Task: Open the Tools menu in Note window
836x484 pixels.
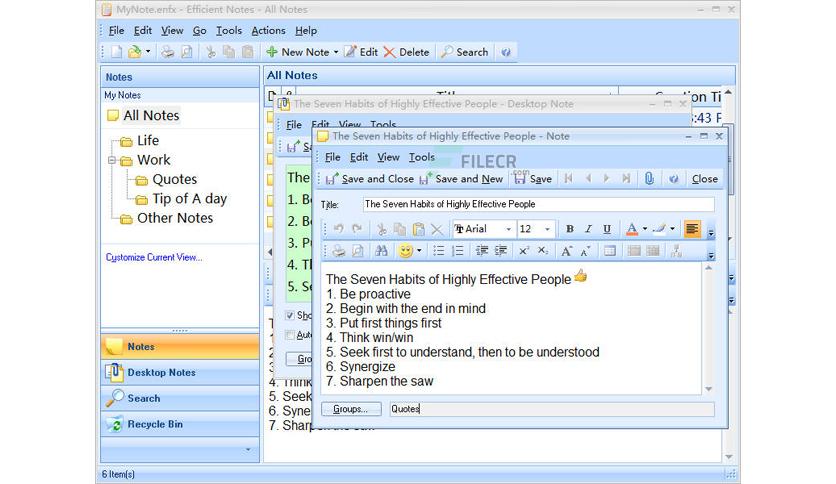Action: coord(422,157)
